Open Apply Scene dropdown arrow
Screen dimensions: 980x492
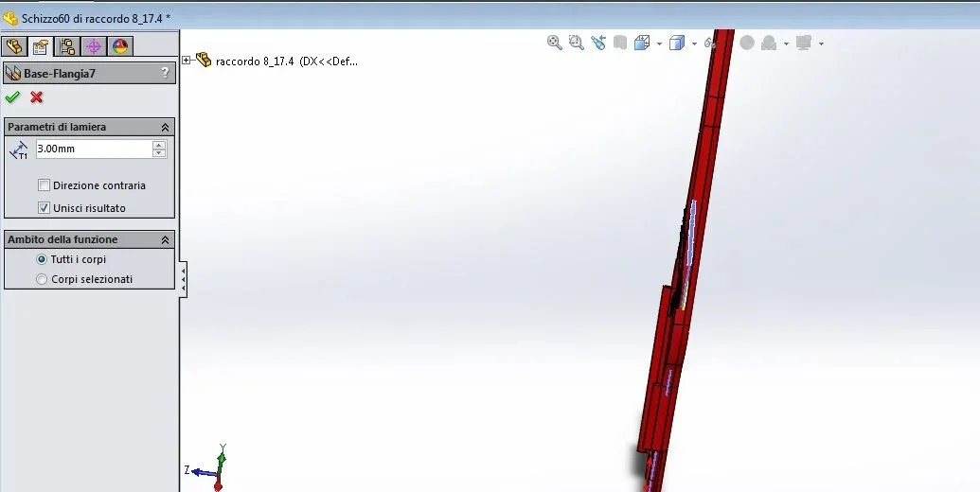click(786, 44)
